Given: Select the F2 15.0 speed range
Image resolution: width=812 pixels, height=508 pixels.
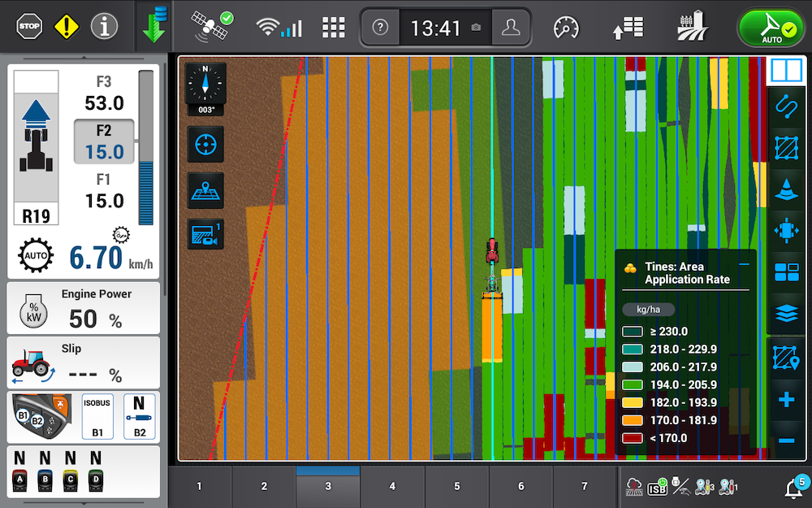Looking at the screenshot, I should (104, 142).
